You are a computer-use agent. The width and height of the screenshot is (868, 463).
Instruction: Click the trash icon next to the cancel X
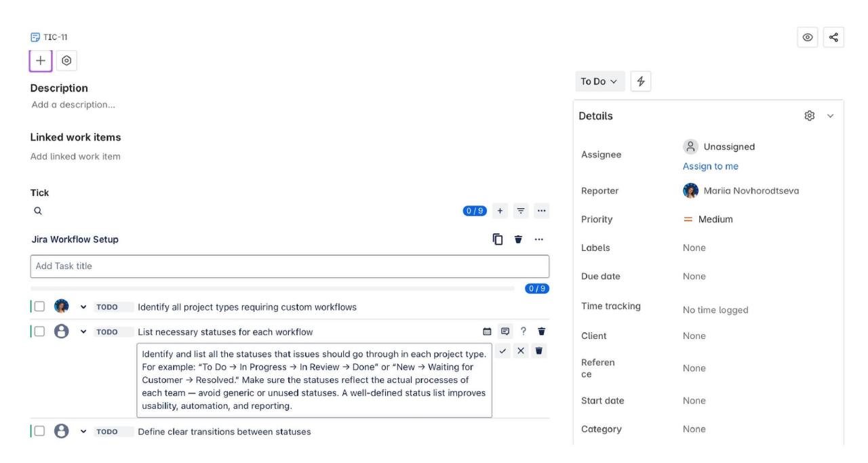pos(538,350)
